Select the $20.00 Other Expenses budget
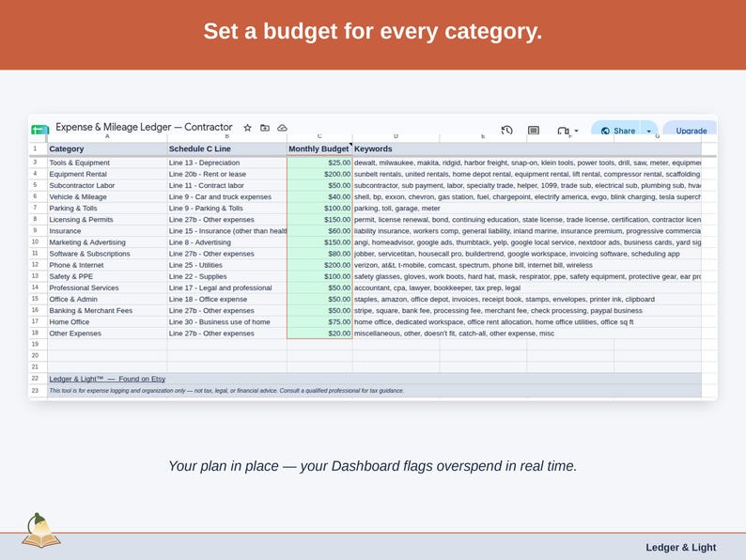The image size is (746, 560). point(319,334)
